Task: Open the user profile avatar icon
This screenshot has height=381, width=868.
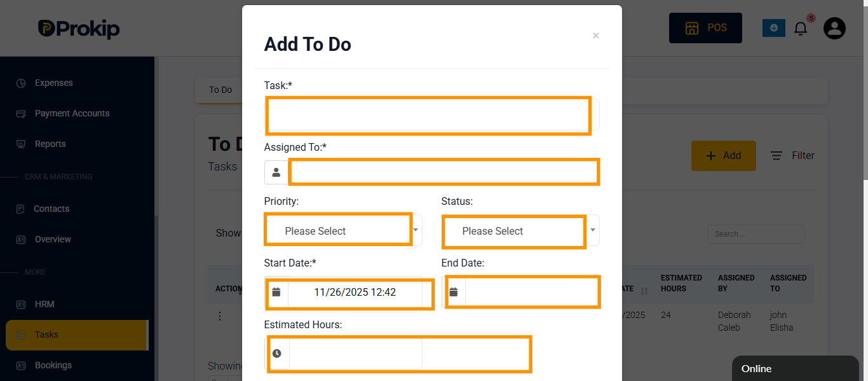Action: click(x=834, y=28)
